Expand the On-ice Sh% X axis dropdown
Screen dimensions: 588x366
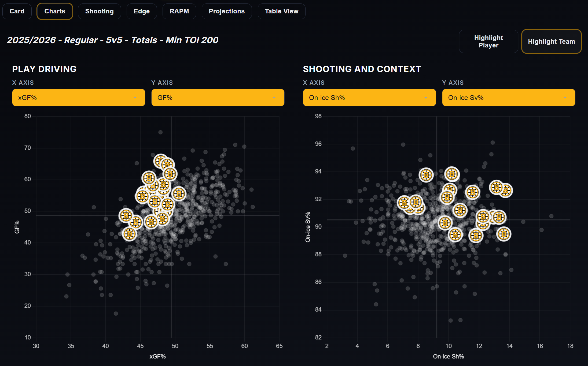369,98
